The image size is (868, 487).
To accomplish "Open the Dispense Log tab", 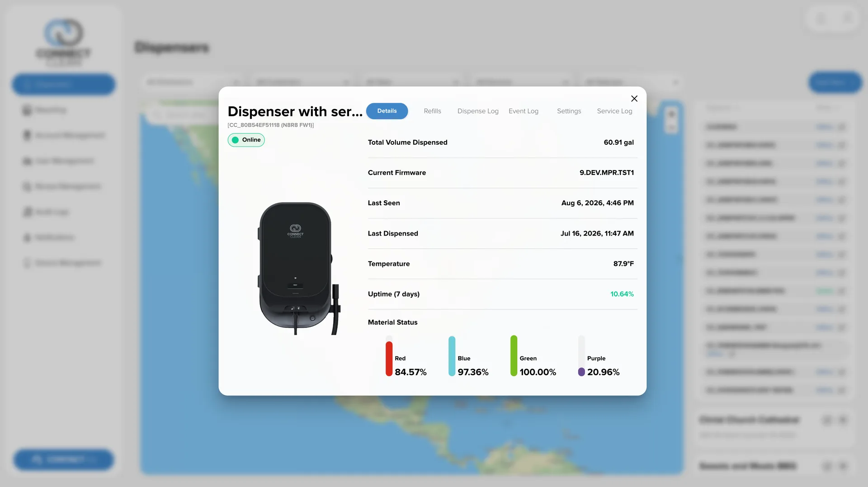I will click(x=478, y=111).
